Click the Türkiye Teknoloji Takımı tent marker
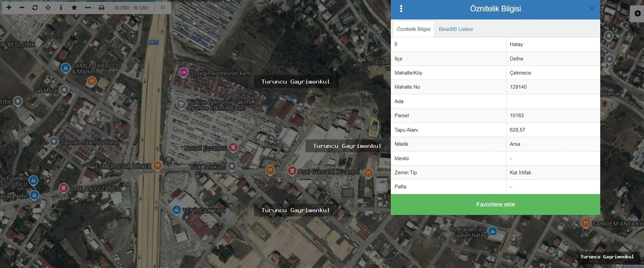The width and height of the screenshot is (644, 268). pyautogui.click(x=181, y=104)
